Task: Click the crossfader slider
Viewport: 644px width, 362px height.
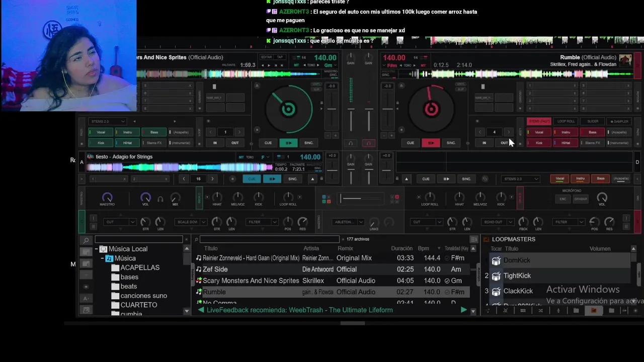Action: pyautogui.click(x=361, y=199)
